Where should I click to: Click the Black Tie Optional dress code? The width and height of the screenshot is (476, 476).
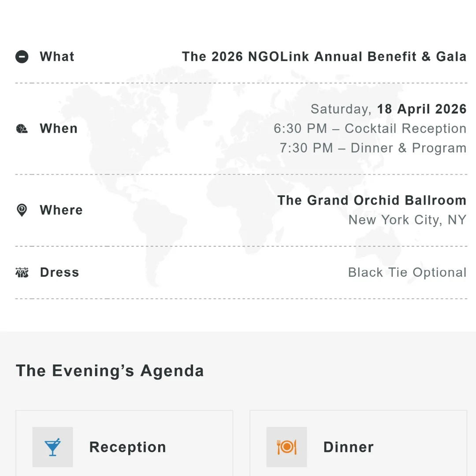click(x=407, y=272)
